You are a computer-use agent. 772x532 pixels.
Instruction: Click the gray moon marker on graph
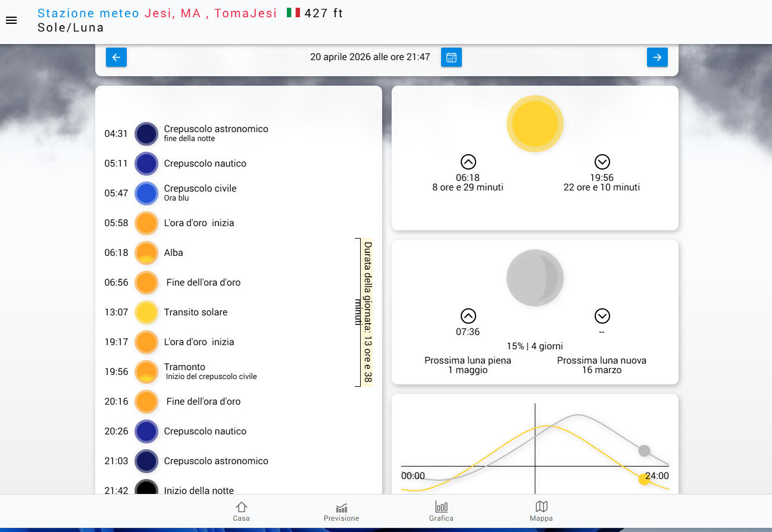coord(644,450)
